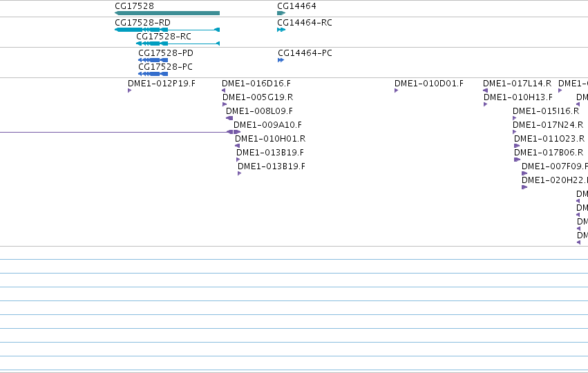588x373 pixels.
Task: Select the DME1-007F09 feature label
Action: [x=555, y=166]
